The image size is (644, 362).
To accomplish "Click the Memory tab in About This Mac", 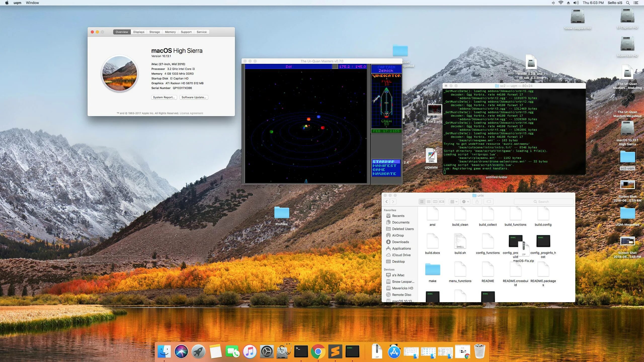I will pyautogui.click(x=170, y=32).
